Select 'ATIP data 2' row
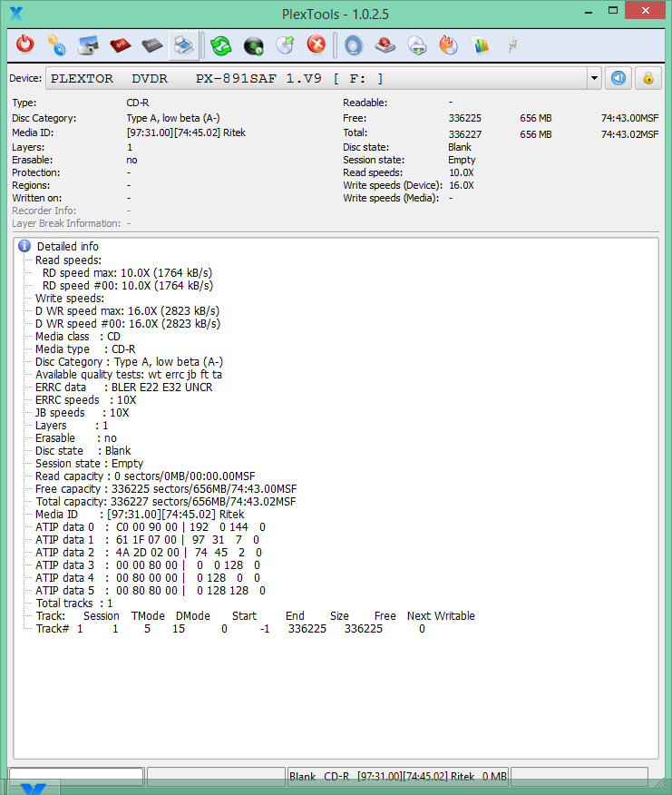The width and height of the screenshot is (672, 795). click(149, 552)
